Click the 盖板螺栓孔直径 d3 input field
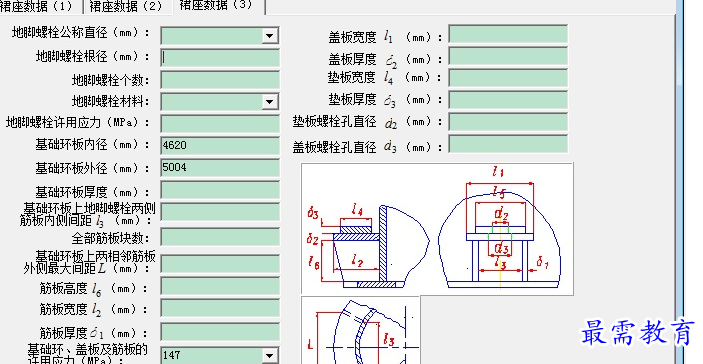This screenshot has height=364, width=703. tap(508, 144)
